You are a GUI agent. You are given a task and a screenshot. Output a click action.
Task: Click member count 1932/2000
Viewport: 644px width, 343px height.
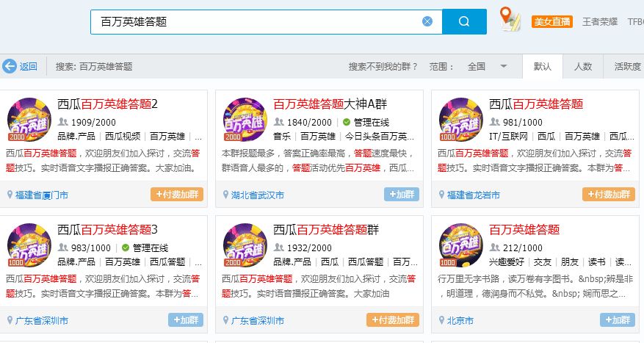coord(309,248)
